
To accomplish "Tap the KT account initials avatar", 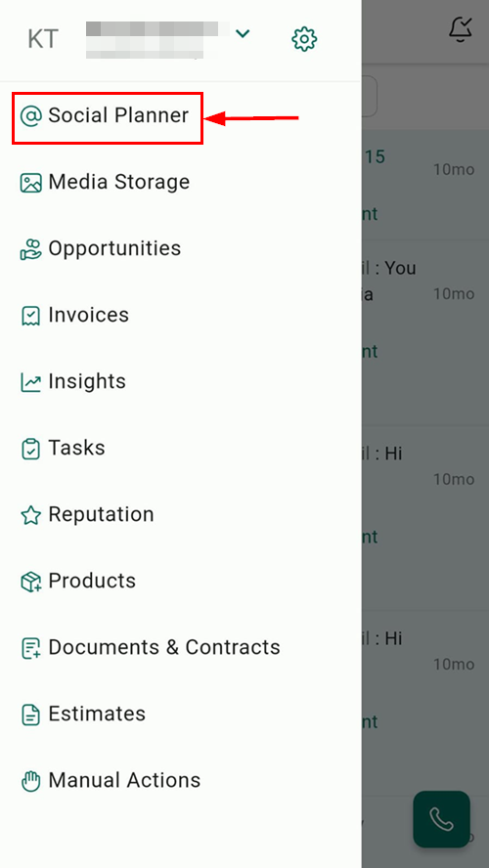I will coord(43,39).
